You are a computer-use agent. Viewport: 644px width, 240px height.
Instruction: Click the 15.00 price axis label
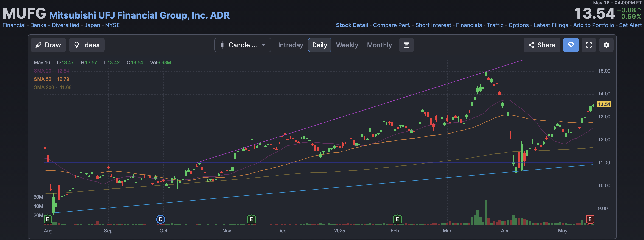604,71
